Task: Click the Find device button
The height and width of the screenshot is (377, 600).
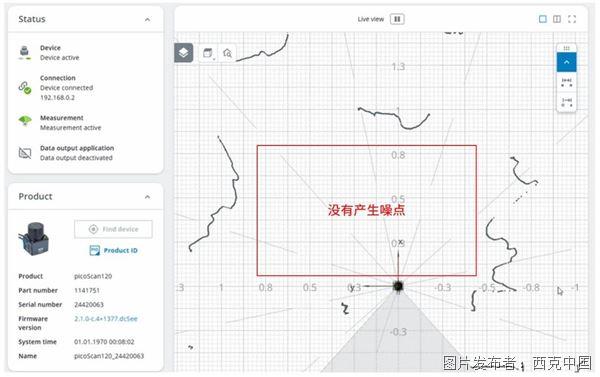Action: pos(113,229)
